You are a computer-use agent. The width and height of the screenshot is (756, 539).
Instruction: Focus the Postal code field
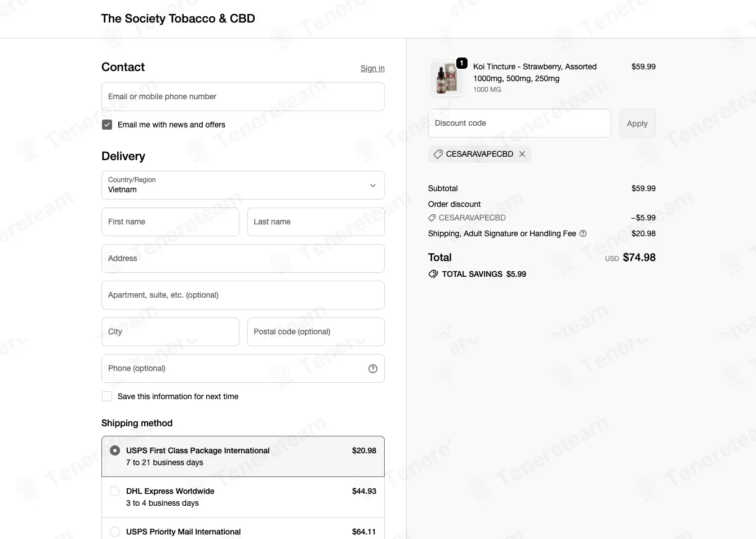[316, 332]
